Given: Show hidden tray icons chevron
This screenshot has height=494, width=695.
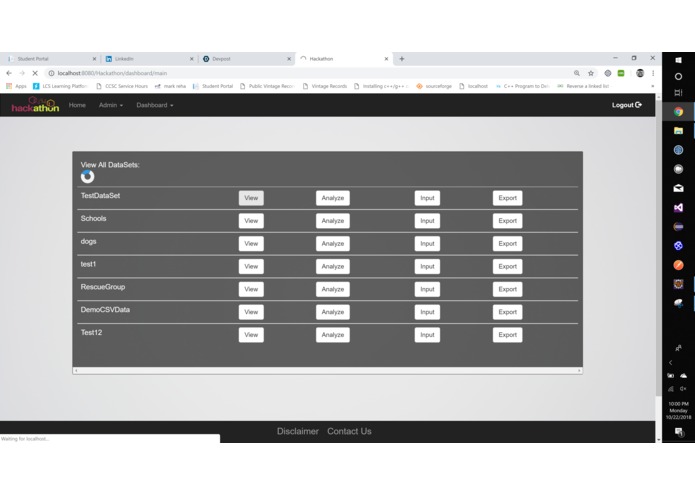Looking at the screenshot, I should tap(671, 362).
